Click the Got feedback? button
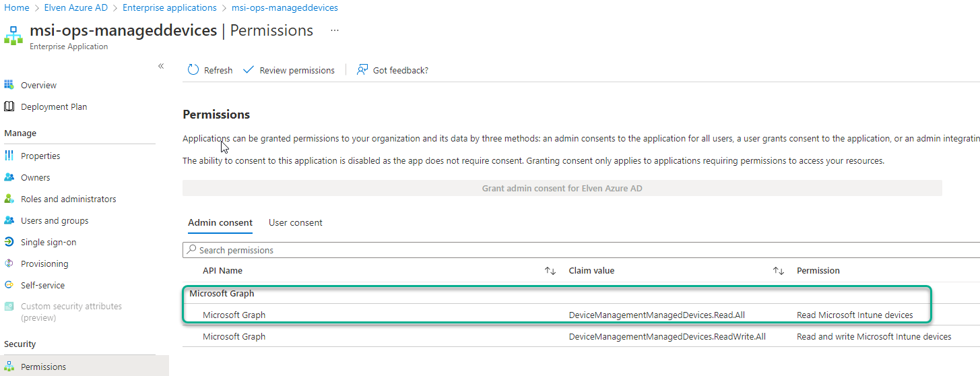The image size is (980, 376). tap(393, 70)
